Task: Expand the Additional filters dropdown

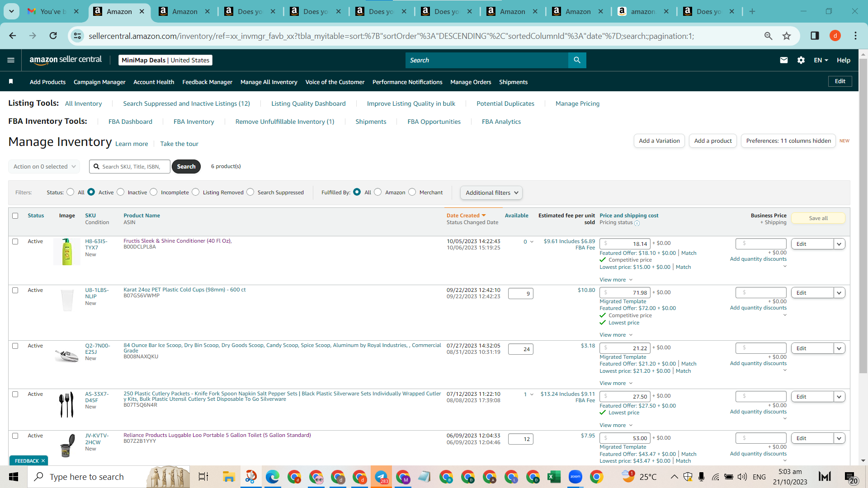Action: coord(491,192)
